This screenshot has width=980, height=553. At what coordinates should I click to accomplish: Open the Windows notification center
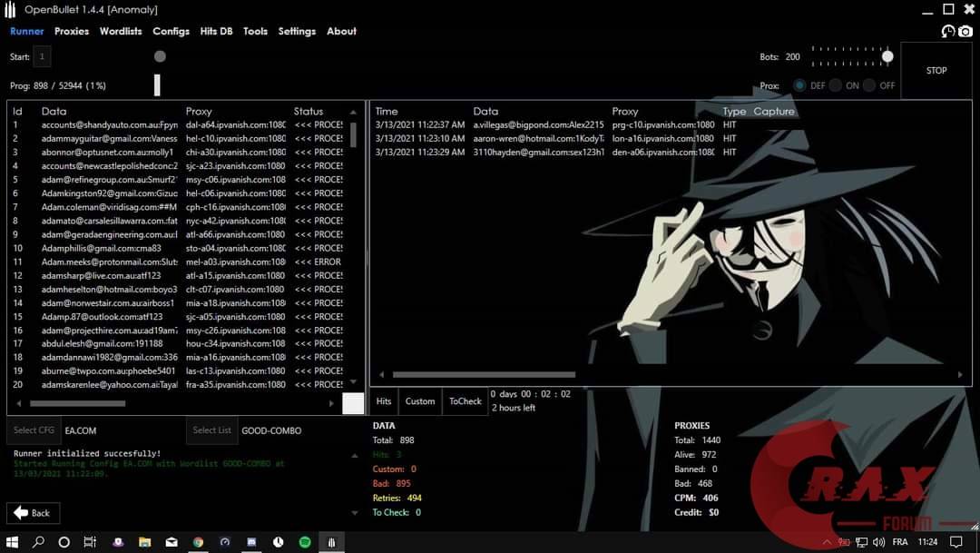pyautogui.click(x=956, y=542)
